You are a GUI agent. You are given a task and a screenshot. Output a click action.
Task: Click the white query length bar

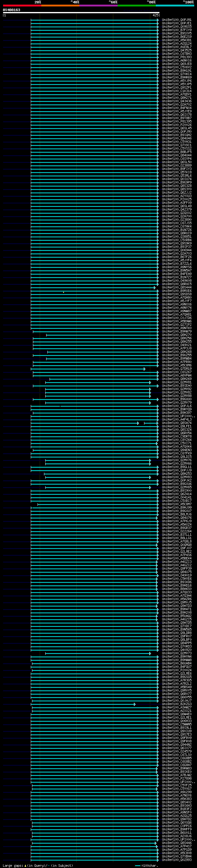pyautogui.click(x=81, y=12)
